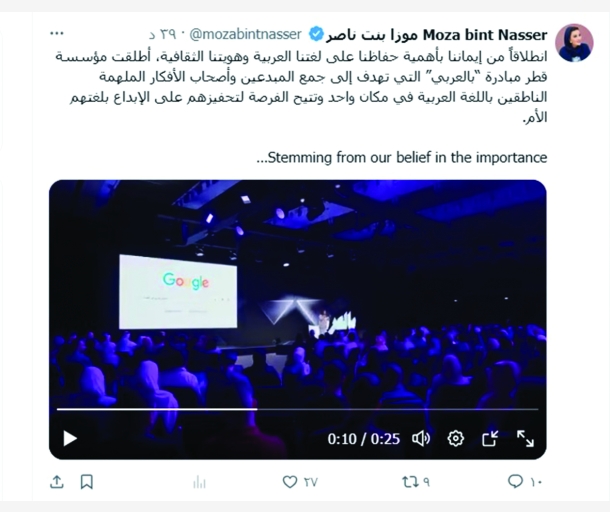Expand video to fullscreen

[x=525, y=438]
